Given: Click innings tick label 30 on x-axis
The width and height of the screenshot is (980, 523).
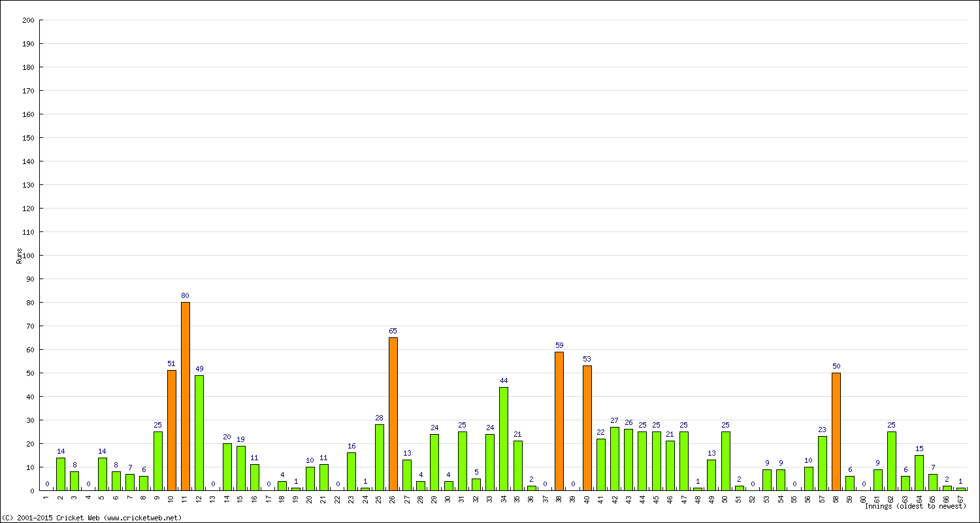Looking at the screenshot, I should pyautogui.click(x=448, y=499).
